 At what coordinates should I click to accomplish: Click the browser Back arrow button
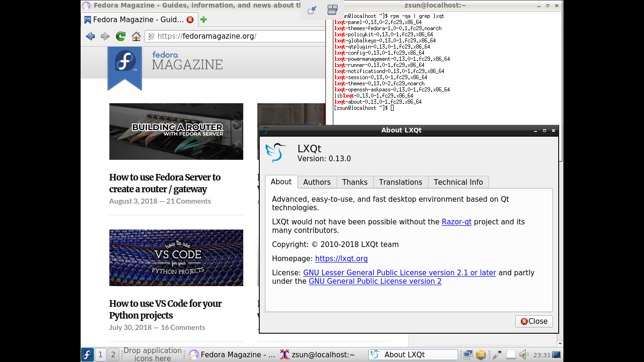tap(90, 36)
